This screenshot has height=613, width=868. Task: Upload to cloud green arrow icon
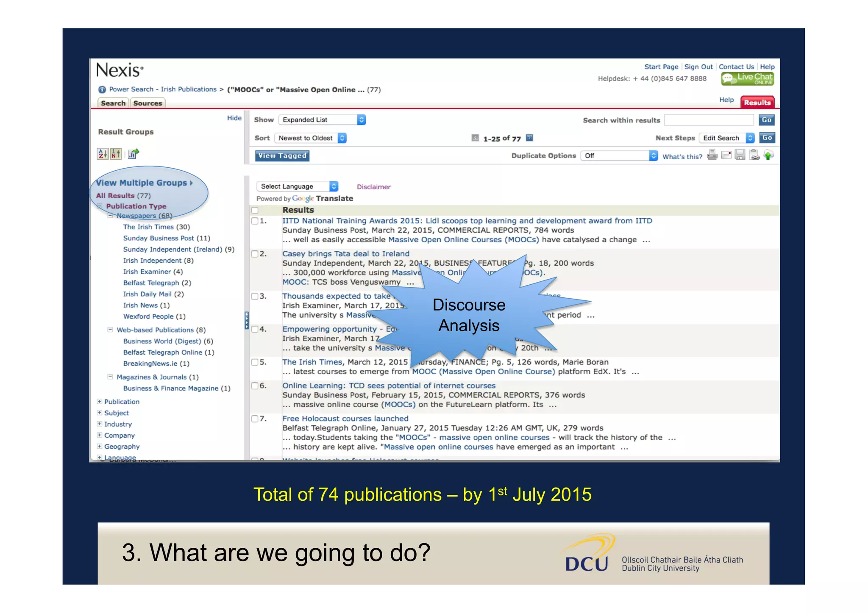tap(768, 155)
